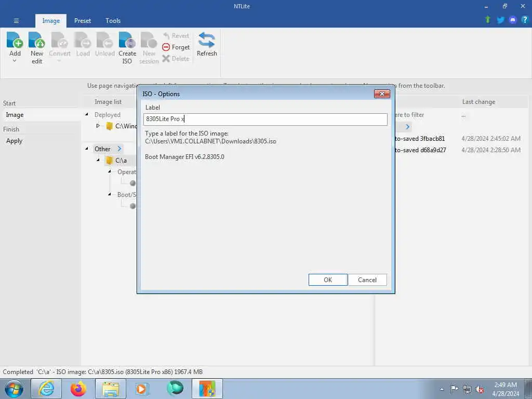Click the Delete toolbar item
This screenshot has height=399, width=532.
(176, 58)
